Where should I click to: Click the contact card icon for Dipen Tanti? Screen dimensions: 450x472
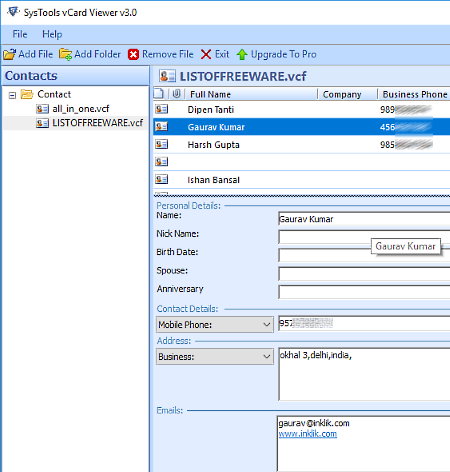pyautogui.click(x=162, y=109)
